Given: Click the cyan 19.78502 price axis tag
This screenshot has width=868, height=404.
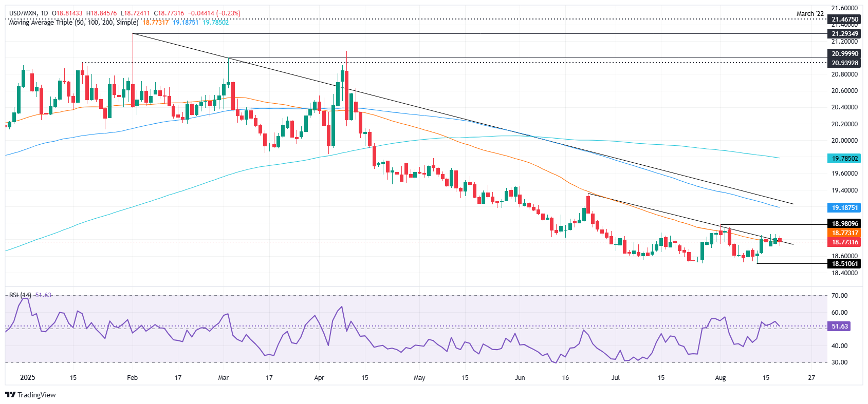Looking at the screenshot, I should coord(845,159).
